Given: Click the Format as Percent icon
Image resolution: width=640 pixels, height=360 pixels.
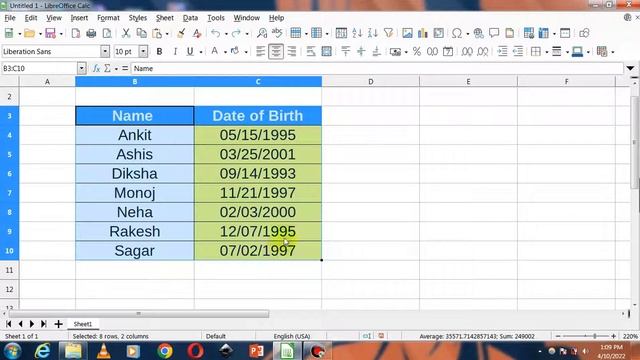Looking at the screenshot, I should [417, 51].
